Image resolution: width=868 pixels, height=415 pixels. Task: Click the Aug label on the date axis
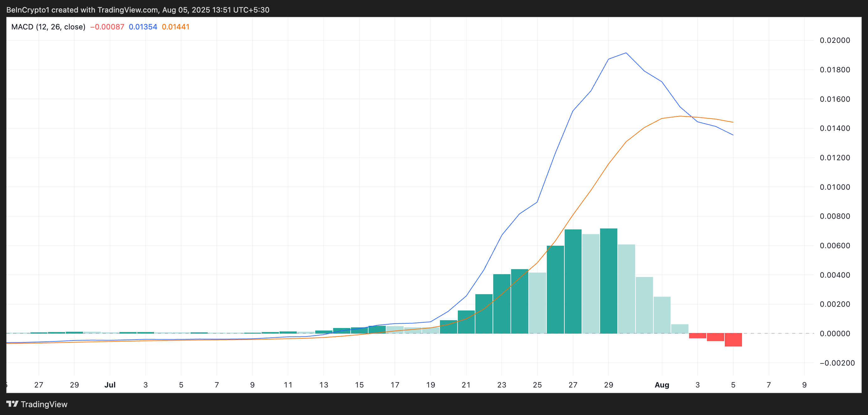click(661, 385)
